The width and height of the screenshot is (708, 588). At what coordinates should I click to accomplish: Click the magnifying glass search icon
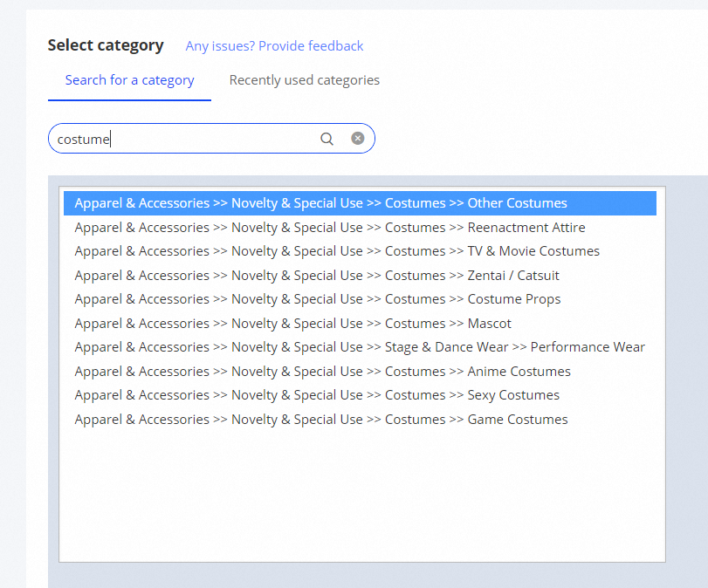click(x=327, y=139)
